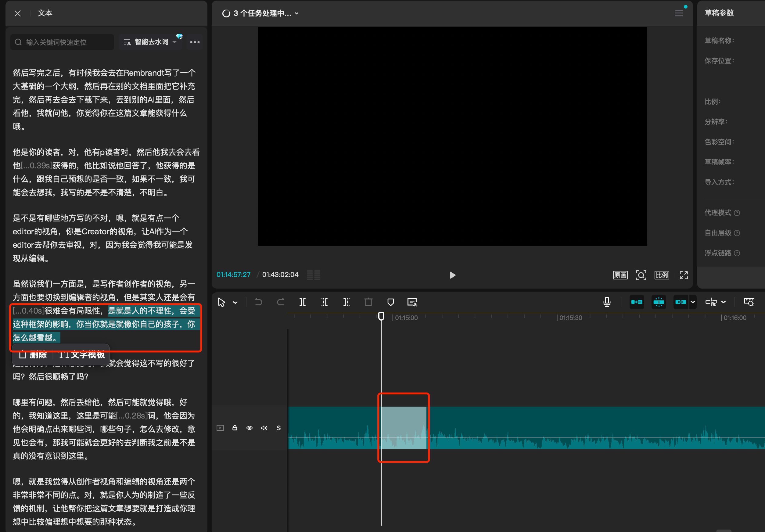
Task: Click the [...0.40s] pause marker
Action: click(29, 311)
